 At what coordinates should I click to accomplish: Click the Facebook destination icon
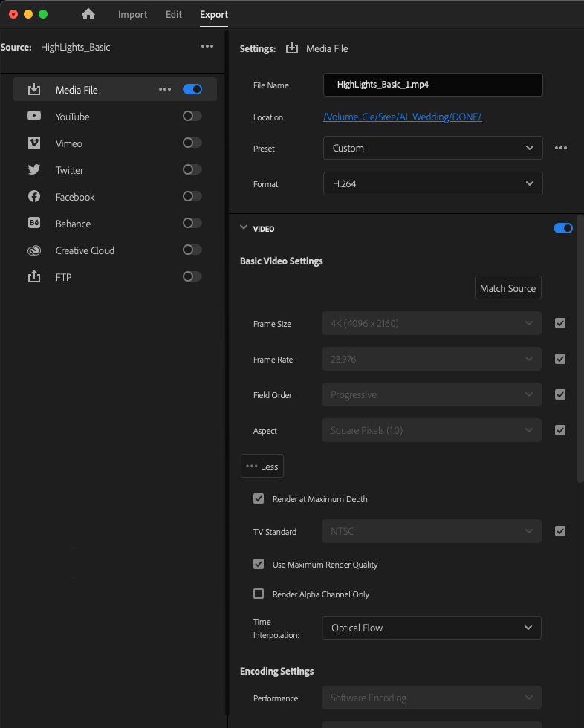pyautogui.click(x=34, y=196)
